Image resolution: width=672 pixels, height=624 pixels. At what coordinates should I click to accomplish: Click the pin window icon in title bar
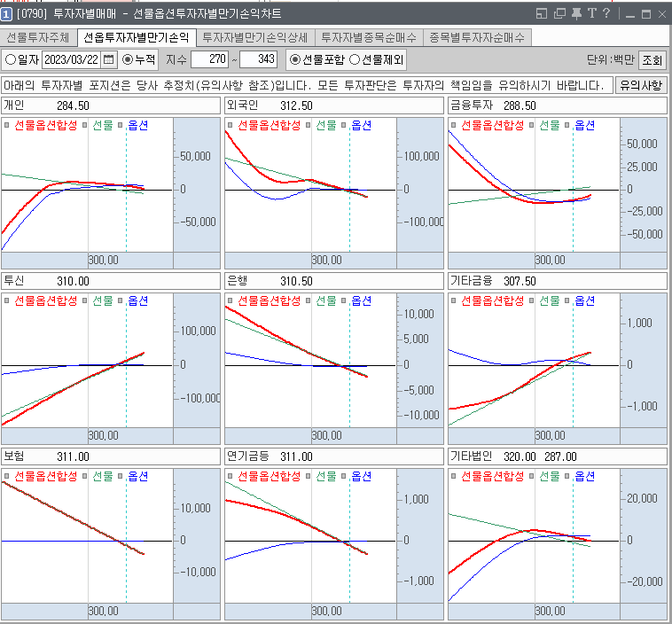click(x=576, y=14)
